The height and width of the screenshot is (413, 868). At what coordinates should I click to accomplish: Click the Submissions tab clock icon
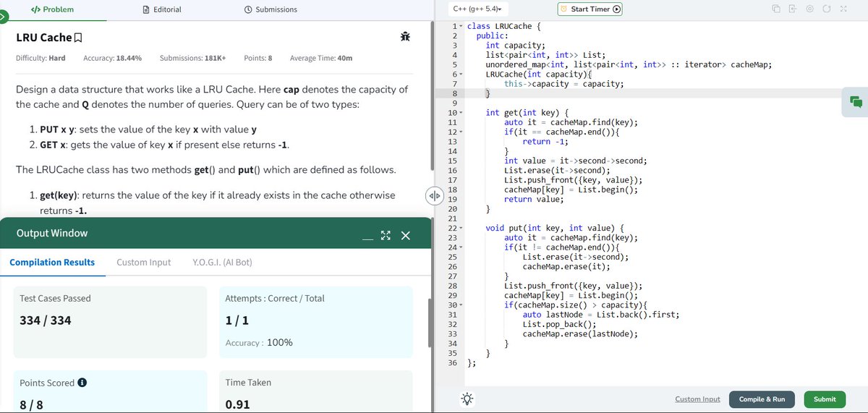(248, 9)
